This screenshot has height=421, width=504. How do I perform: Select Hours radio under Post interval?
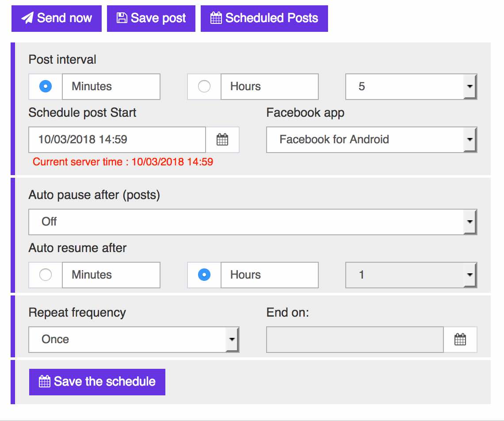(x=204, y=87)
